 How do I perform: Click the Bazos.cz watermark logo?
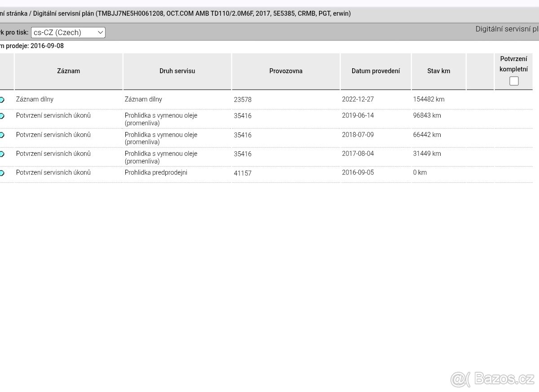coord(492,379)
